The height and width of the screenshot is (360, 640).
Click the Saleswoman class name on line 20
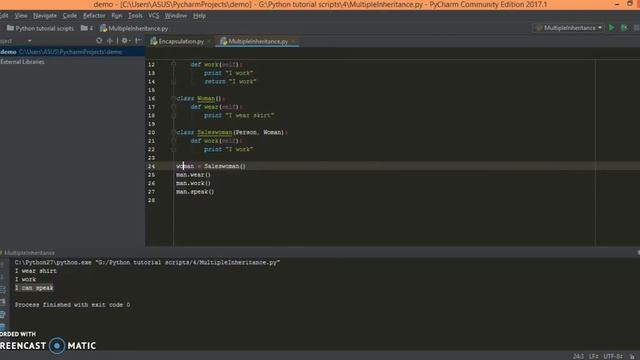215,132
